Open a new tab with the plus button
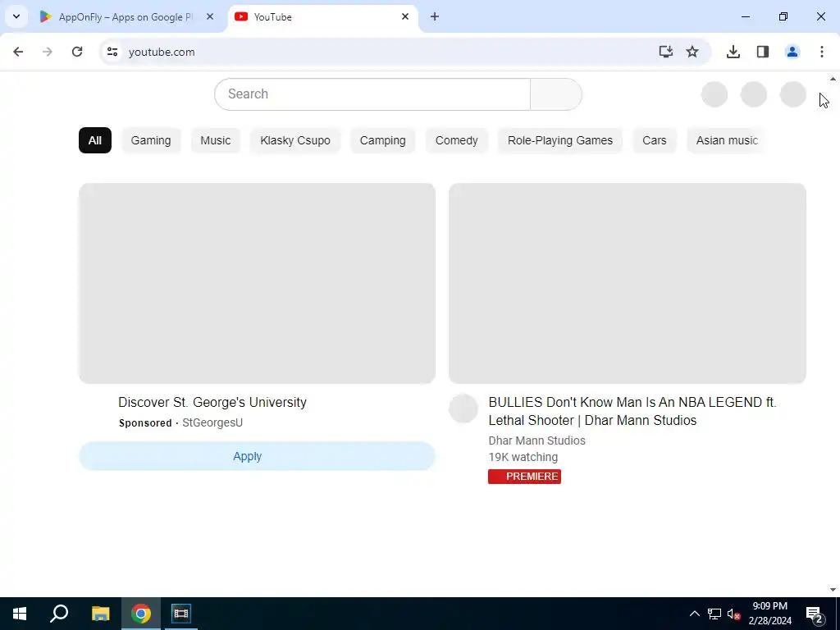 click(435, 16)
